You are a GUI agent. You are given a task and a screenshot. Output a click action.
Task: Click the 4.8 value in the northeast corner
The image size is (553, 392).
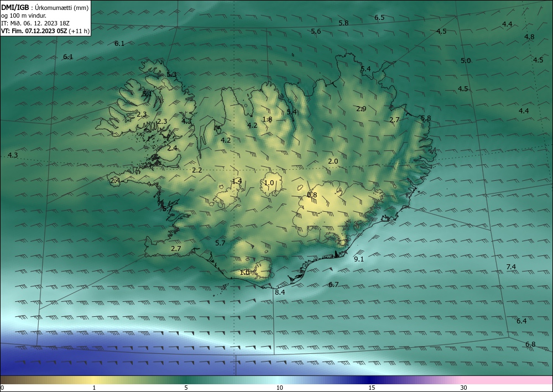coord(529,36)
